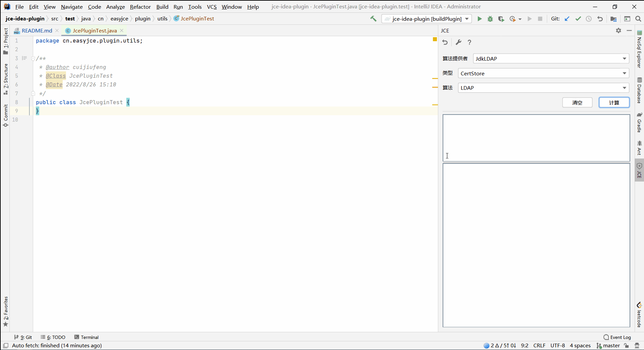Viewport: 644px width, 350px height.
Task: Click the yellow inspection warning marker
Action: (435, 40)
